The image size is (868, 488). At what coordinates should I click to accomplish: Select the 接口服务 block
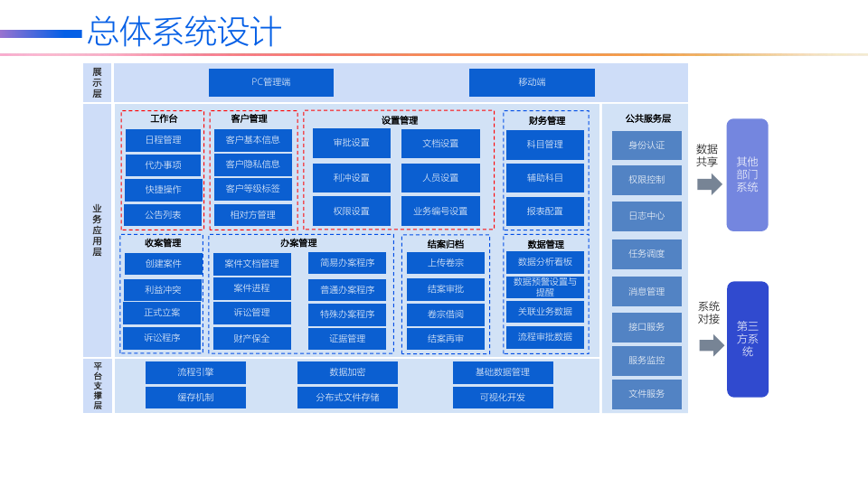646,327
